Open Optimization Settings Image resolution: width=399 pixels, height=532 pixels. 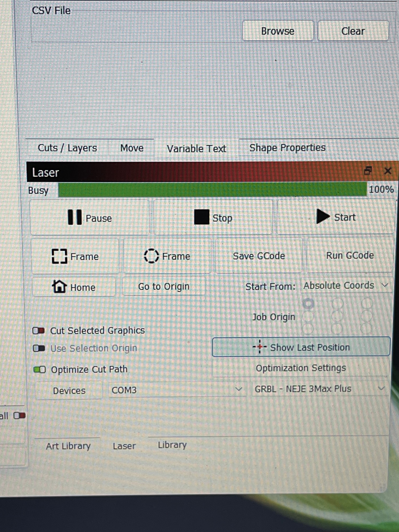[x=301, y=368]
